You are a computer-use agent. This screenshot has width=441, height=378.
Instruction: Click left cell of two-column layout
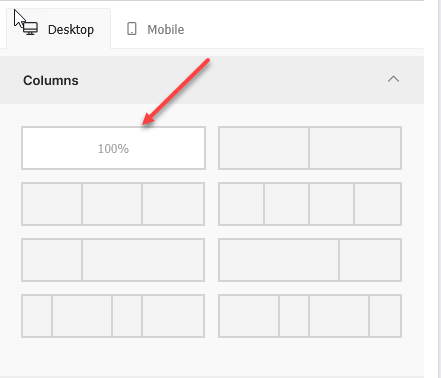[264, 148]
